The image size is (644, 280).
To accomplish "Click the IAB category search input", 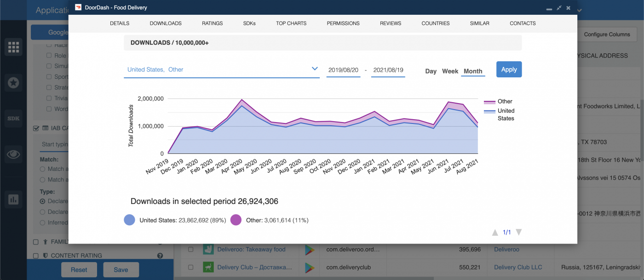I will coord(54,145).
